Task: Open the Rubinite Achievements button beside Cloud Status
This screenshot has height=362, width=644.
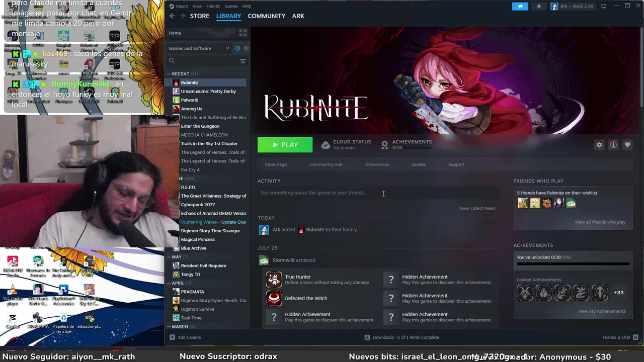Action: tap(407, 145)
